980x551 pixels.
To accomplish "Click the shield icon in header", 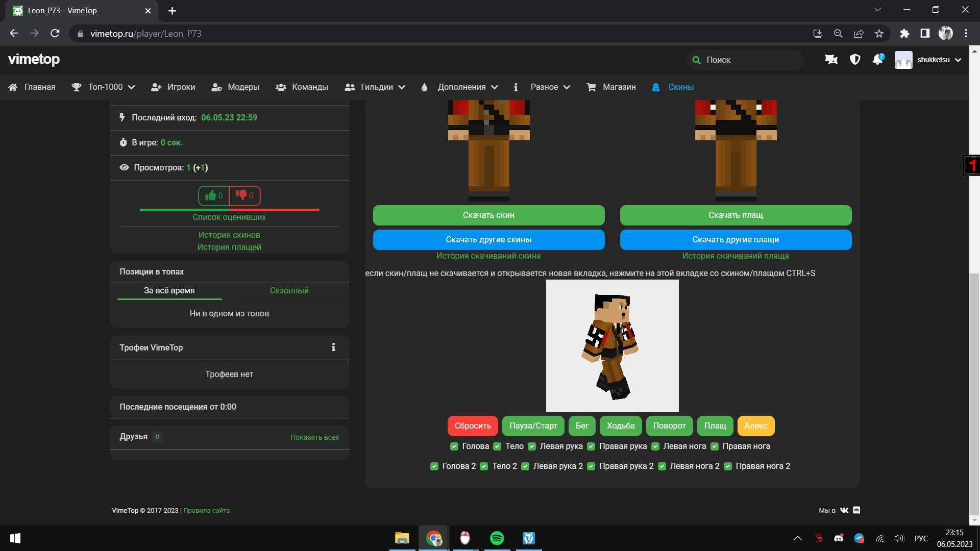I will tap(855, 60).
